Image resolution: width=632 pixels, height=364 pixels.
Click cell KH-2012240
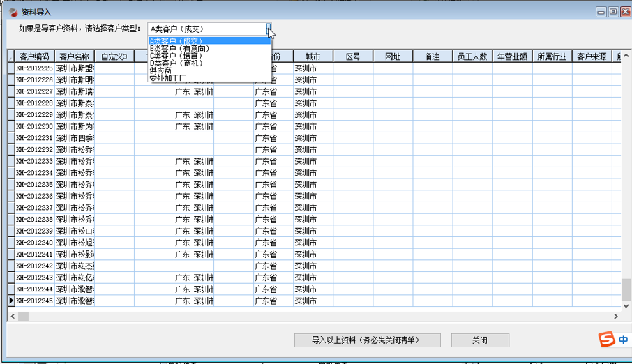[35, 243]
